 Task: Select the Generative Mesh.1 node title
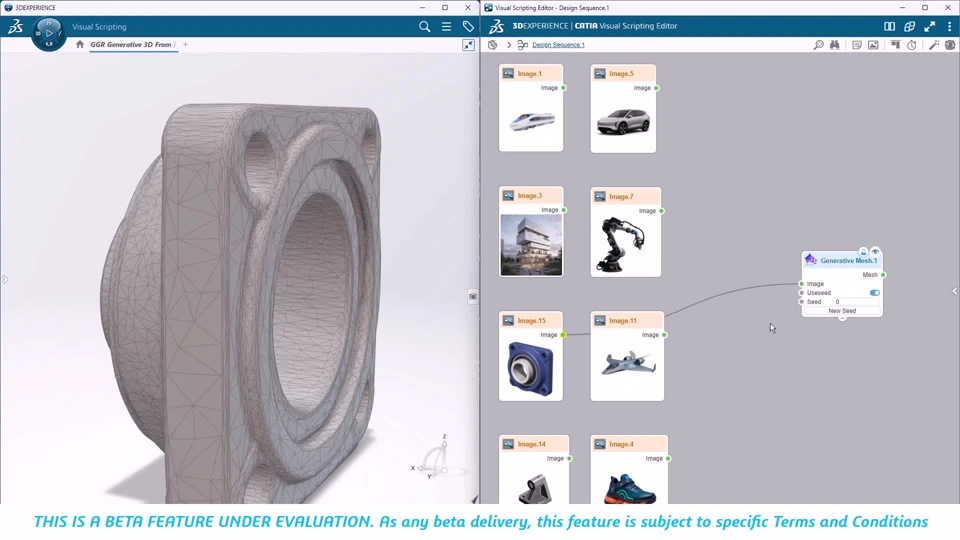click(x=849, y=261)
